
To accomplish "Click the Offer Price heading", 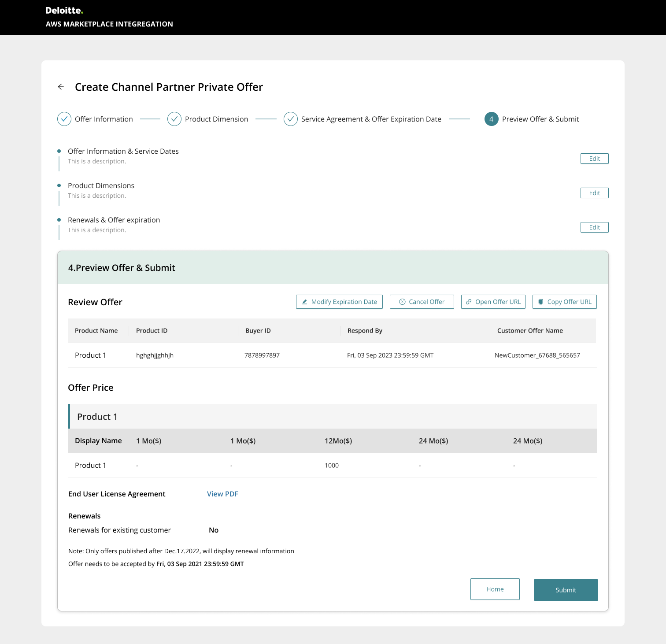I will [x=91, y=388].
